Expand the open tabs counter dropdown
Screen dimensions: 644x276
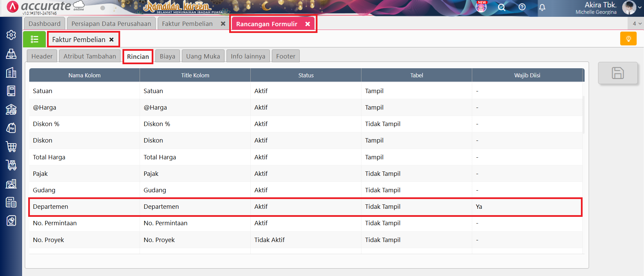coord(637,24)
